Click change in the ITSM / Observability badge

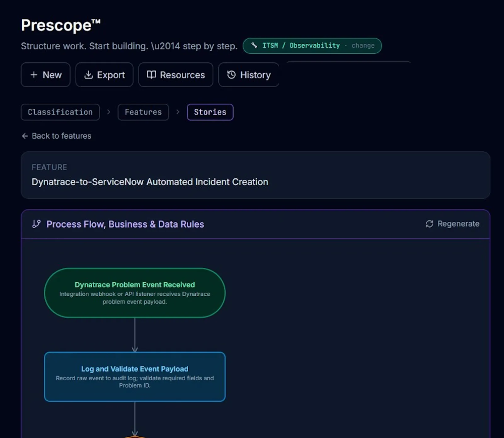coord(363,45)
